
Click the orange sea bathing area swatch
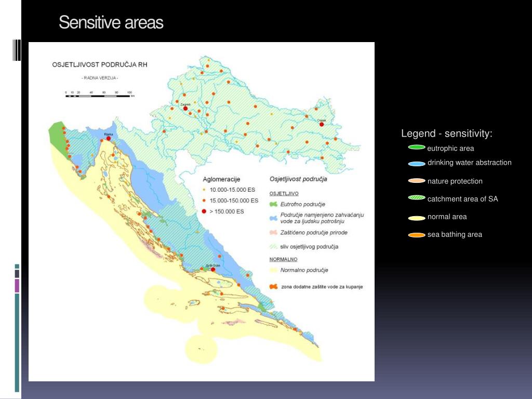pyautogui.click(x=417, y=235)
